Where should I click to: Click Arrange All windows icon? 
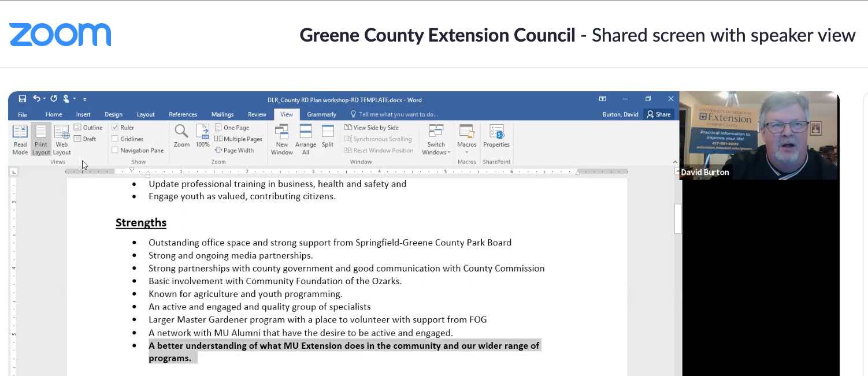(x=306, y=140)
